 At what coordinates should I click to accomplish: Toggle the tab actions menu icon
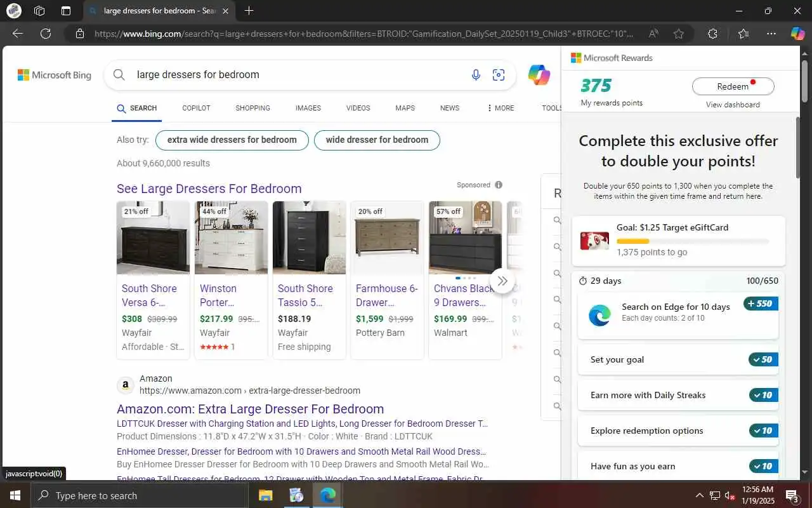click(66, 11)
